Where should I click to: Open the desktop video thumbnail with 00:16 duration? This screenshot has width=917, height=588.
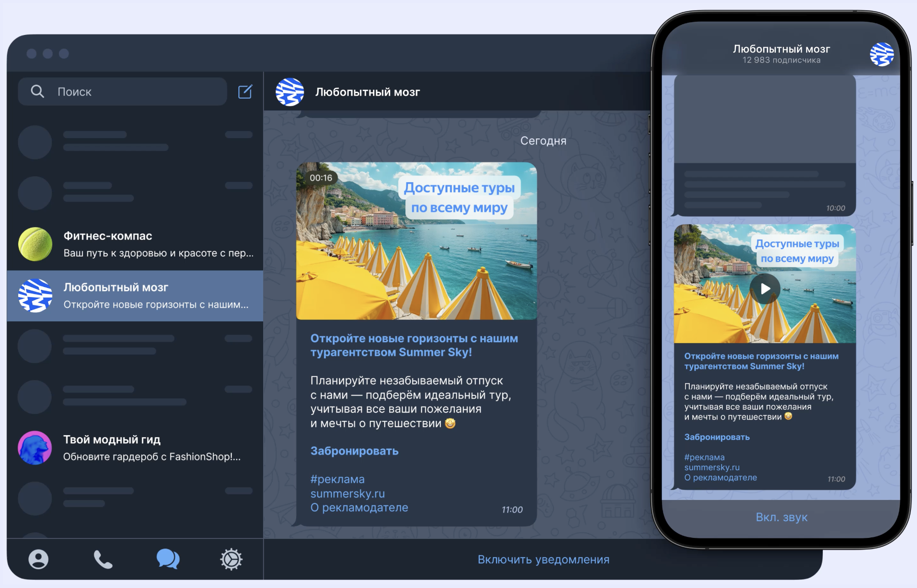tap(416, 241)
